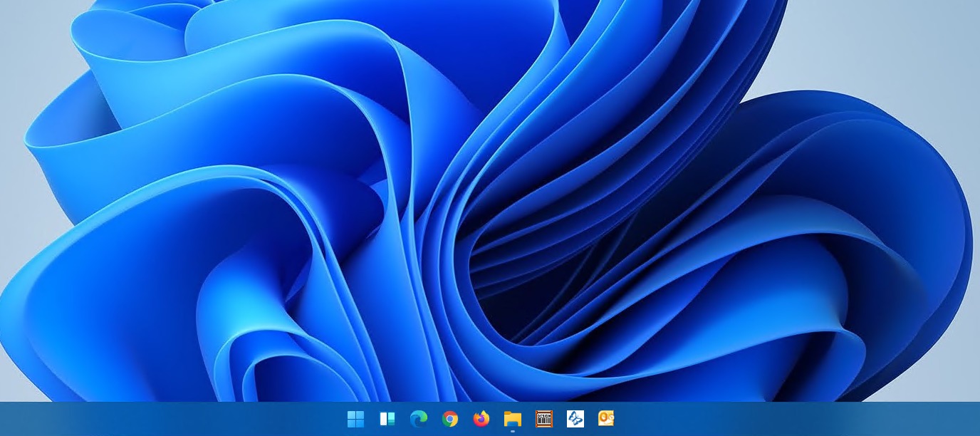
Task: Open the barcode design app icon
Action: point(544,419)
